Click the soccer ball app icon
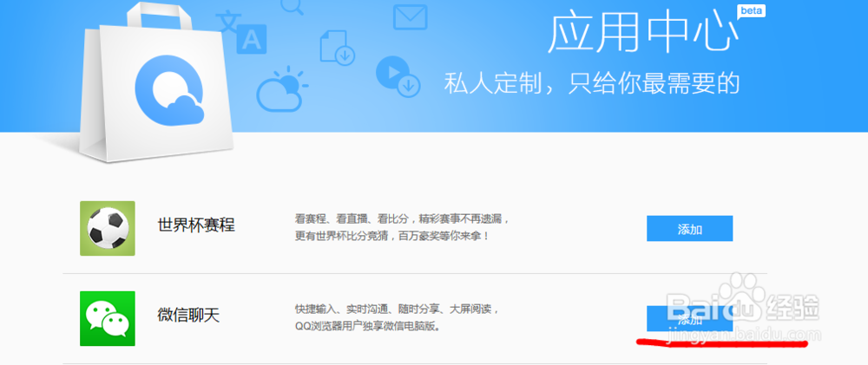The image size is (868, 365). point(108,228)
